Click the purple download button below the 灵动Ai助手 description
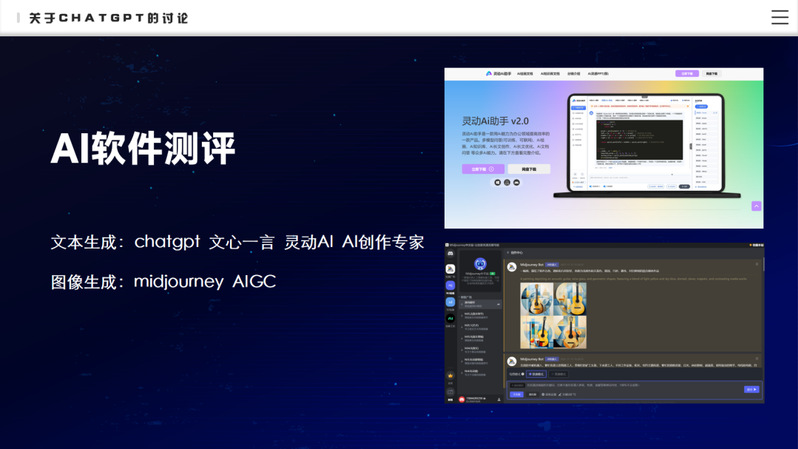This screenshot has width=798, height=449. (482, 169)
